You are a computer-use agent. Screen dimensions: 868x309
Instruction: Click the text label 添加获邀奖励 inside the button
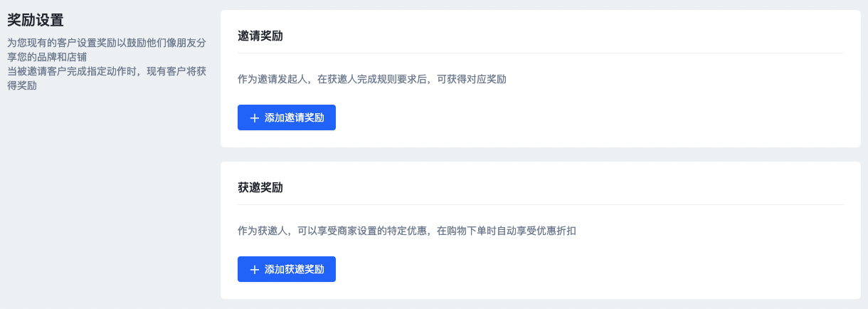coord(295,270)
